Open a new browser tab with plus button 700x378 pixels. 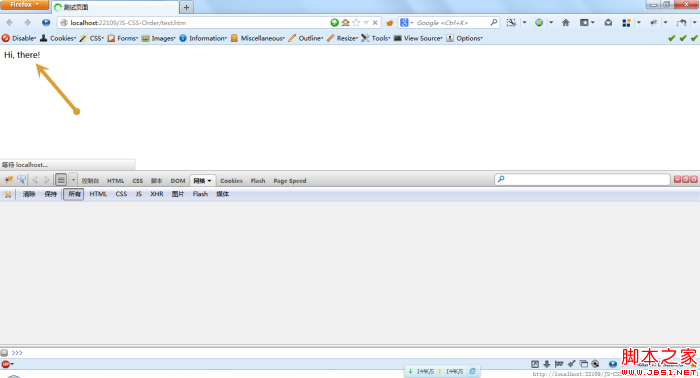186,7
